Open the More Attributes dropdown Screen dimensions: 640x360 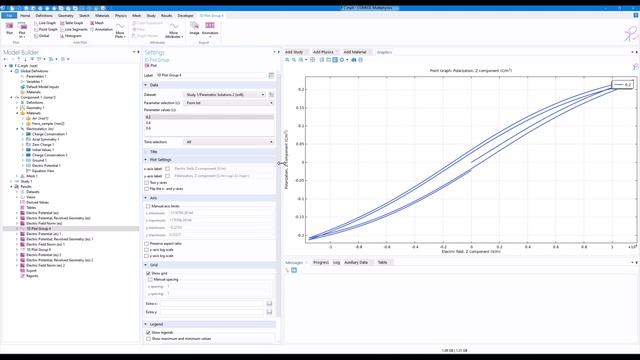pyautogui.click(x=174, y=31)
